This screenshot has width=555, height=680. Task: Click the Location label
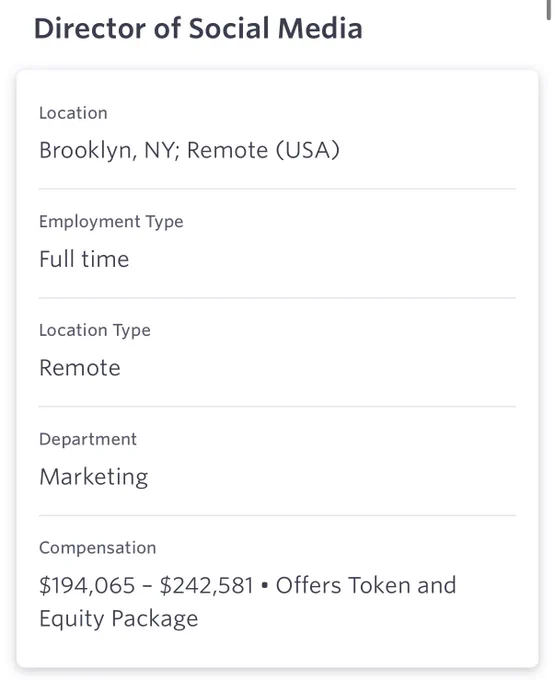click(x=73, y=113)
